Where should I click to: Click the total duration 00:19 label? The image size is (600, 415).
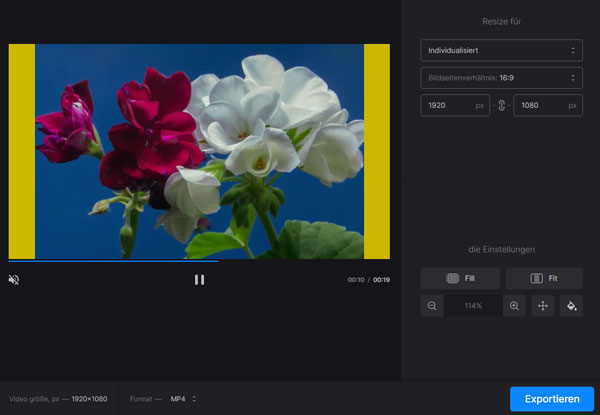tap(381, 280)
